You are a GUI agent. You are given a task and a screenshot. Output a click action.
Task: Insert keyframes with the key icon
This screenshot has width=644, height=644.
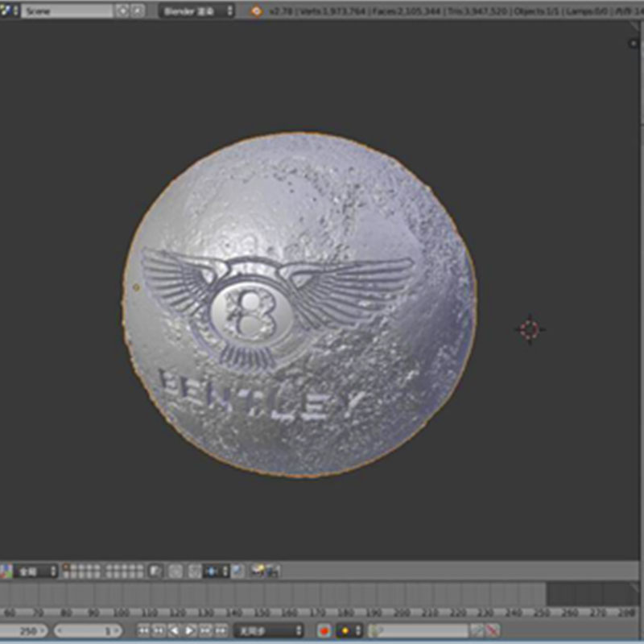477,630
